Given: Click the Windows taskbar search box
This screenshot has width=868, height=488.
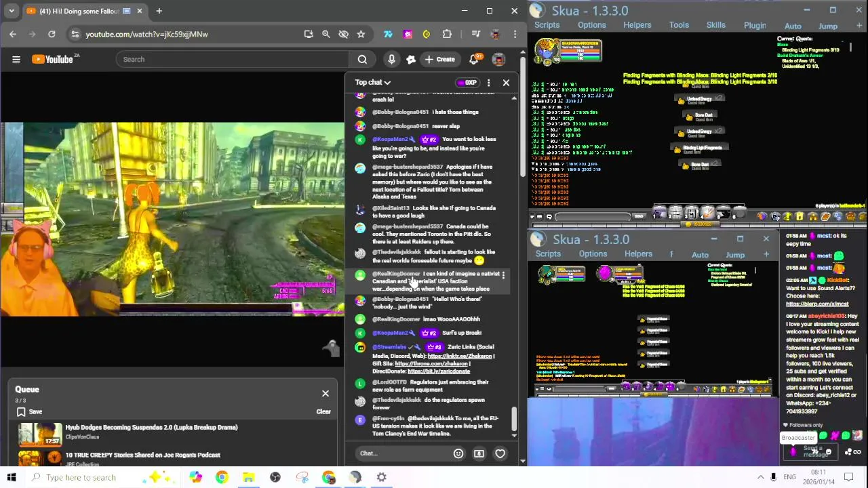Looking at the screenshot, I should (x=102, y=477).
